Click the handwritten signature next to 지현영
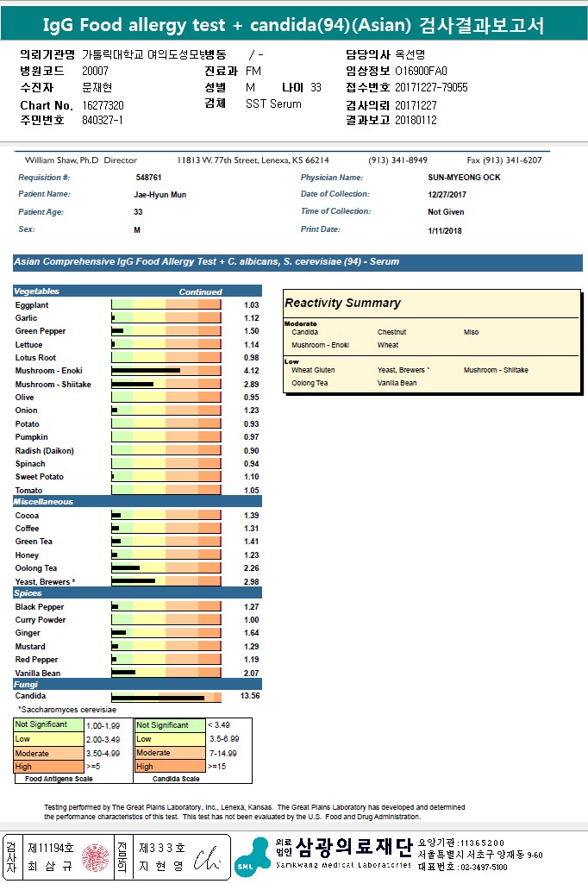The width and height of the screenshot is (588, 890). tap(207, 859)
